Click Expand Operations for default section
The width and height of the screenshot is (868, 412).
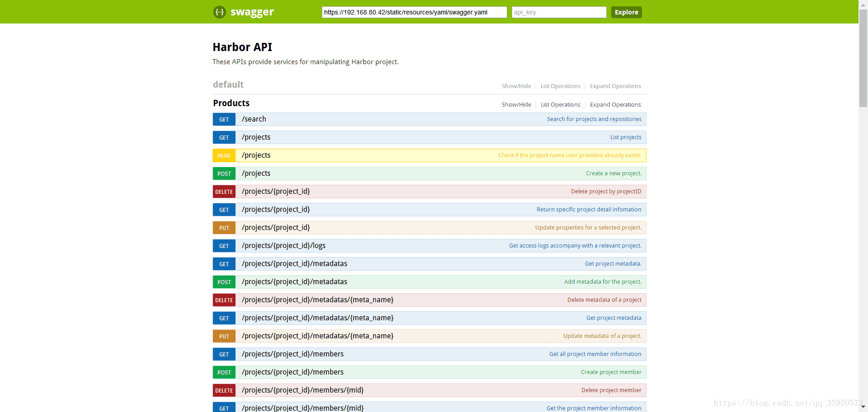(615, 86)
